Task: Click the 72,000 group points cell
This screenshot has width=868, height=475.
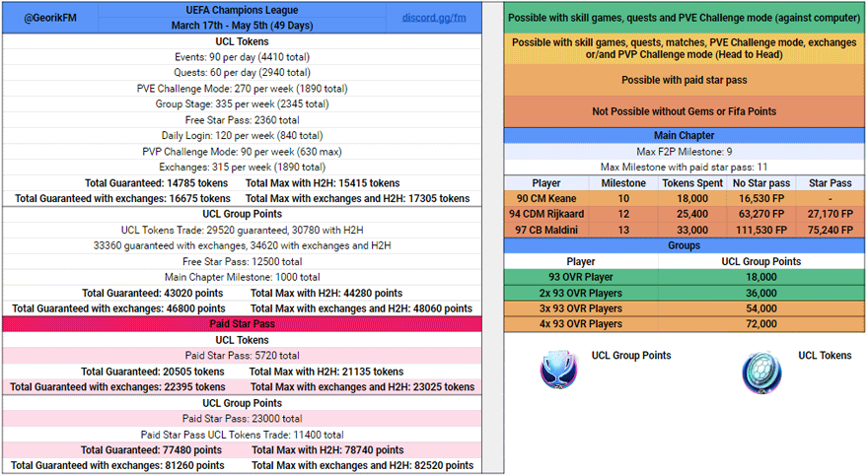Action: pyautogui.click(x=761, y=324)
